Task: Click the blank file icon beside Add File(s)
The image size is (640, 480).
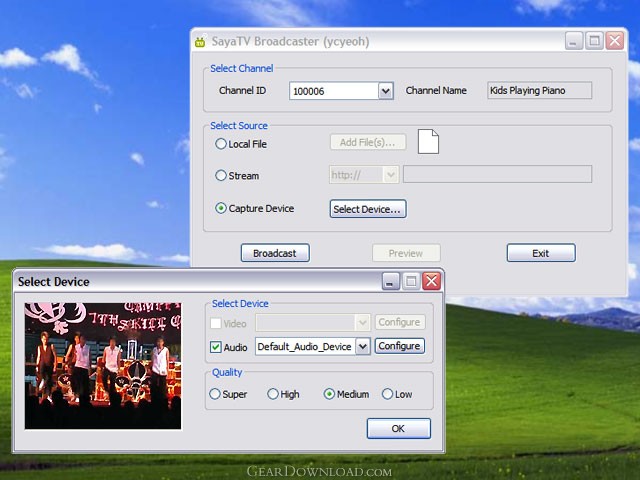Action: [428, 142]
